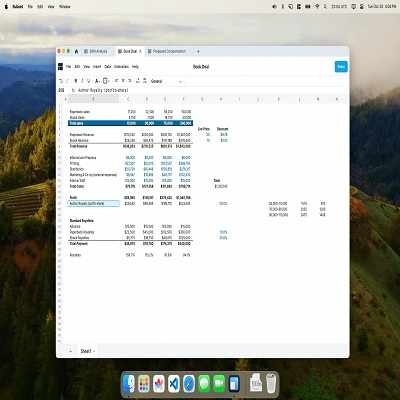Viewport: 400px width, 400px height.
Task: Select the outlined Author Royalty label cell
Action: (x=94, y=203)
